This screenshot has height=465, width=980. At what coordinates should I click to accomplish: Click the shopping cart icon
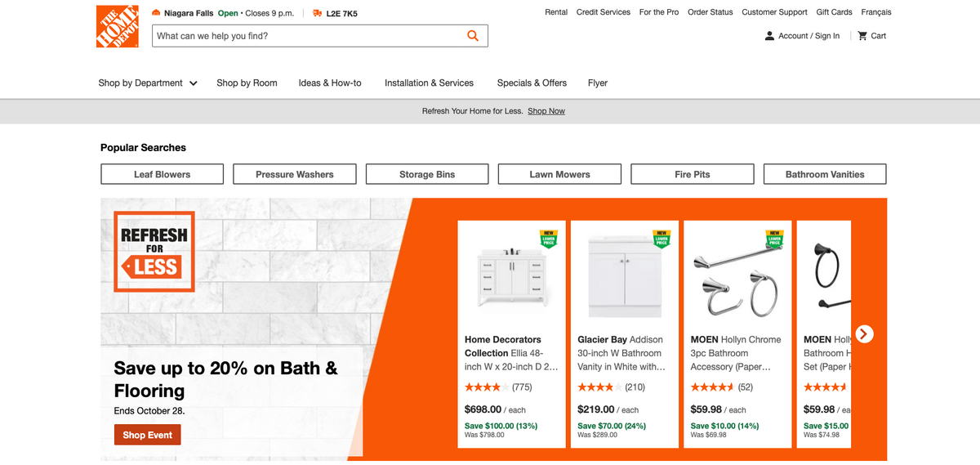coord(862,36)
